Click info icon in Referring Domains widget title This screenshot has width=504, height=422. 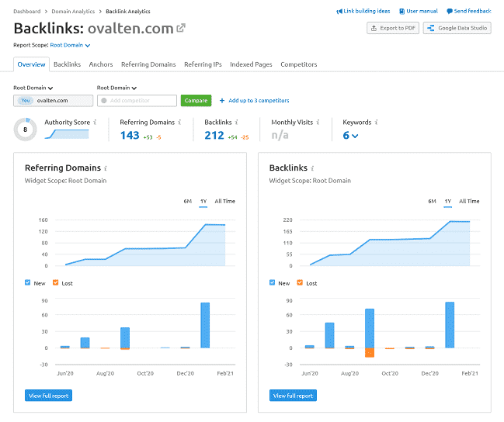pyautogui.click(x=106, y=168)
